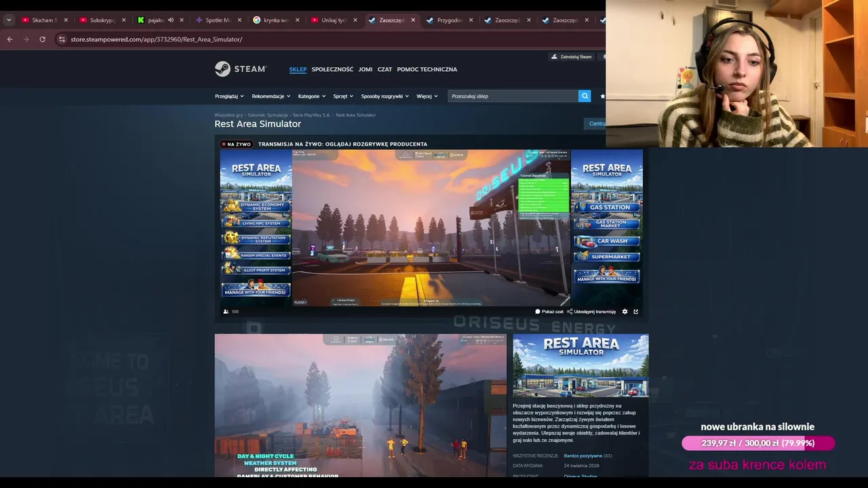Click the store search magnifier button
Image resolution: width=868 pixels, height=488 pixels.
(x=585, y=96)
